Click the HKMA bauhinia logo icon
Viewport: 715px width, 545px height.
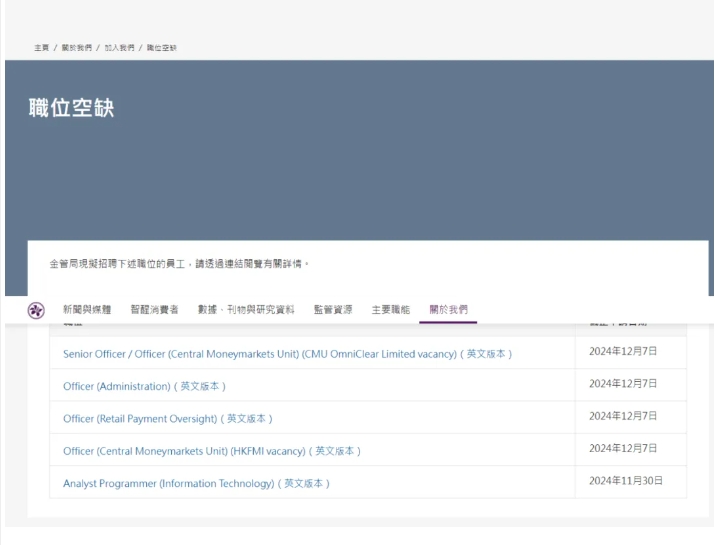(36, 310)
